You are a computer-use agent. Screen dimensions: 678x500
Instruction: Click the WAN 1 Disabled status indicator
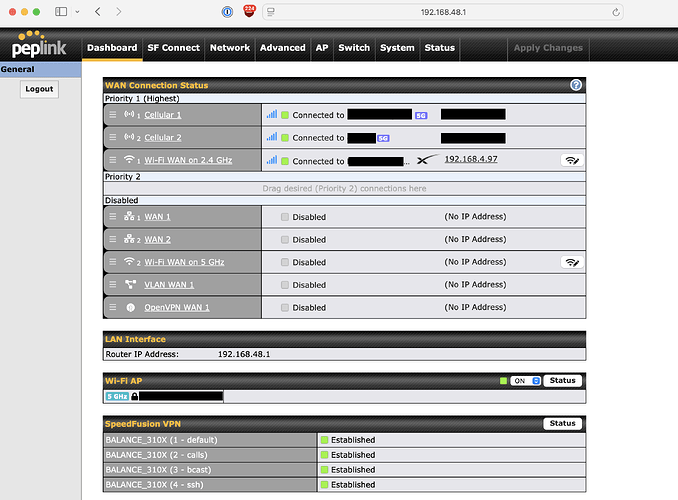285,217
